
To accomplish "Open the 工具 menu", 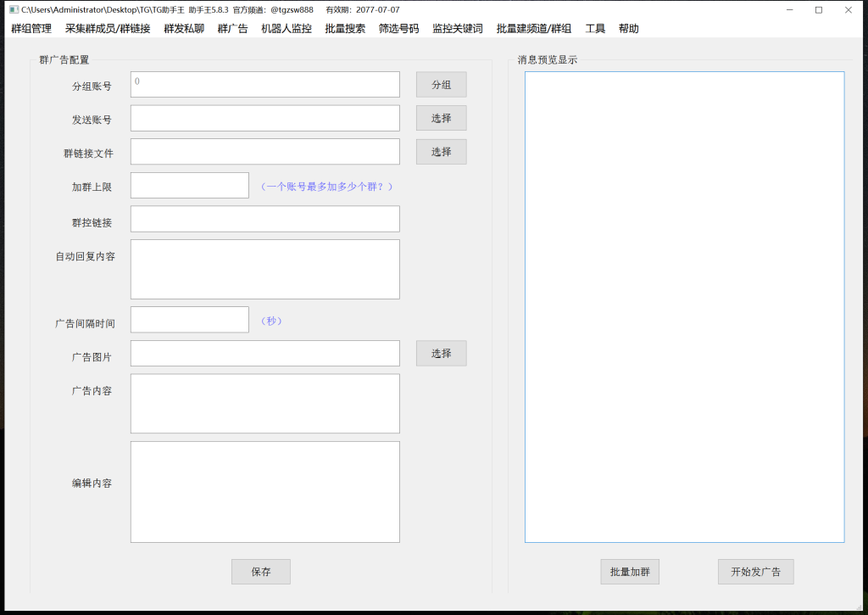I will 595,29.
